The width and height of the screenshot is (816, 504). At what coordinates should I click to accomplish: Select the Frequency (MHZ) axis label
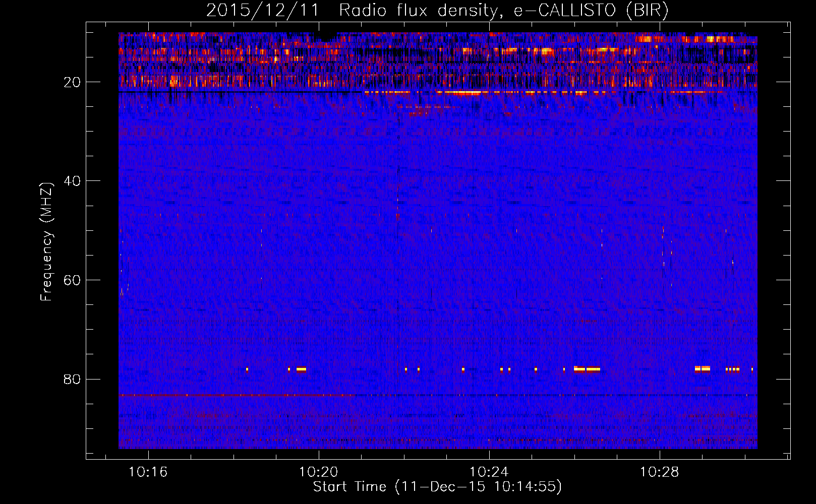coord(46,242)
